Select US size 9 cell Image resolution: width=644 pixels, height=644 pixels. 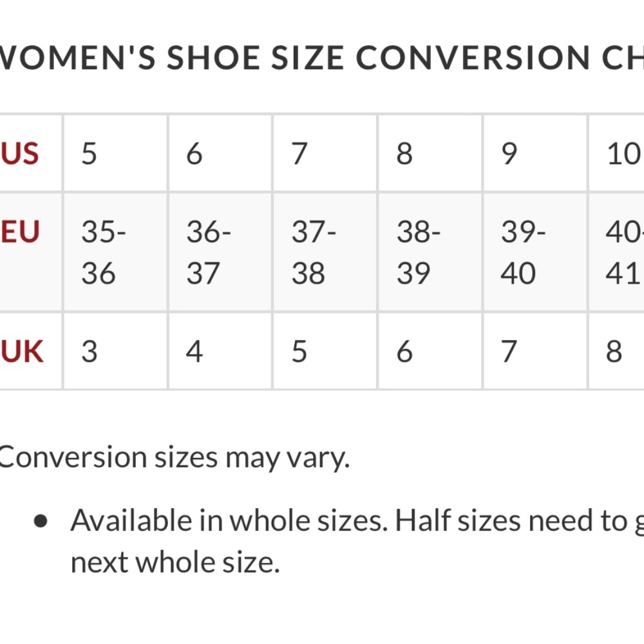pyautogui.click(x=535, y=153)
